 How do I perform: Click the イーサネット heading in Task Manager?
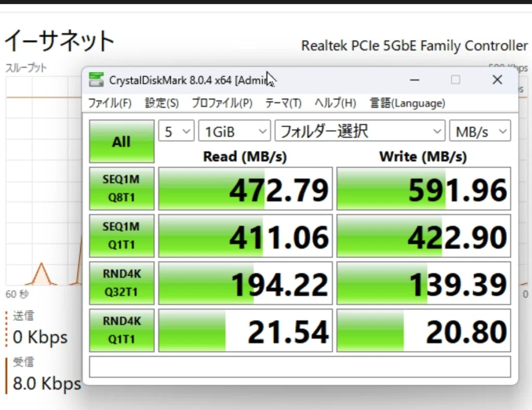pyautogui.click(x=59, y=41)
